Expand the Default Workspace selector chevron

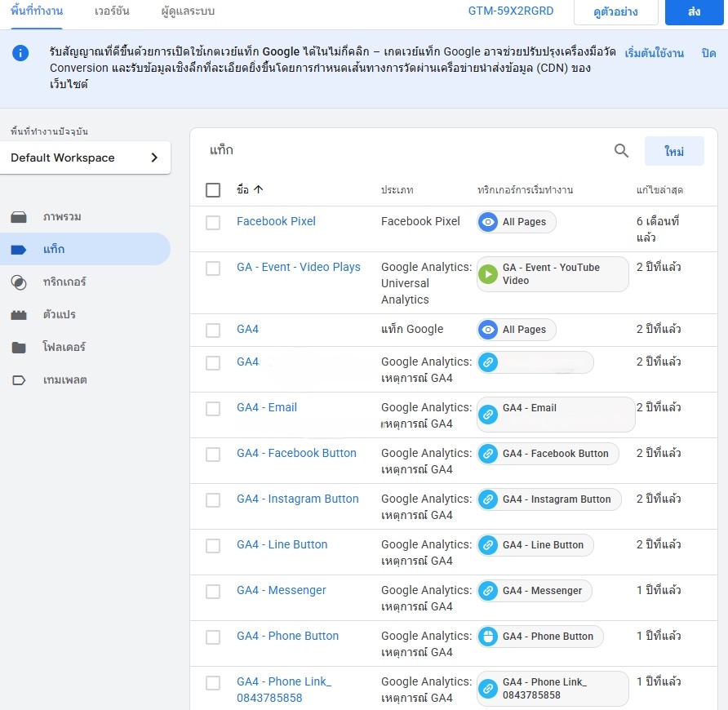tap(154, 158)
